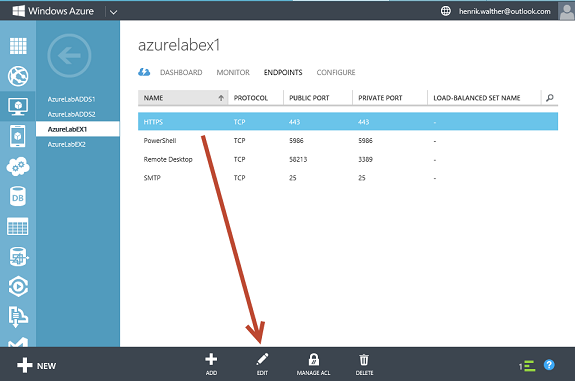Open the Storage table icon
The width and height of the screenshot is (575, 381).
coord(18,226)
